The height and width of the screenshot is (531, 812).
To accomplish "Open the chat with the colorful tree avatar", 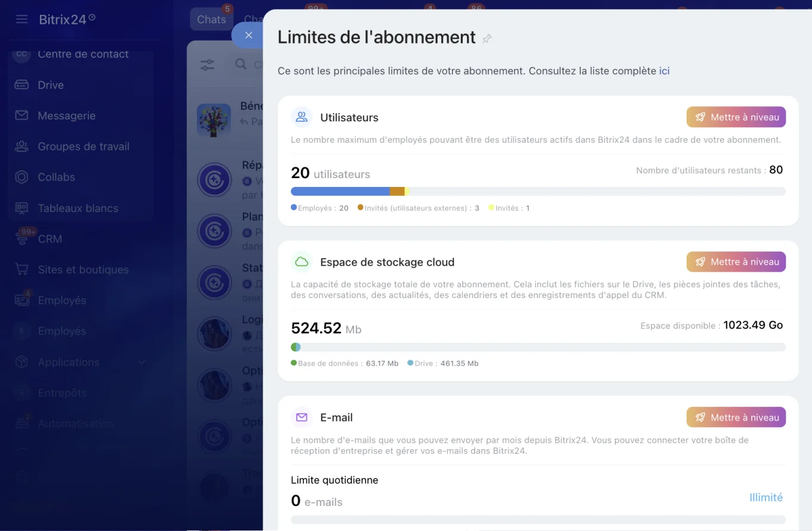I will [214, 120].
